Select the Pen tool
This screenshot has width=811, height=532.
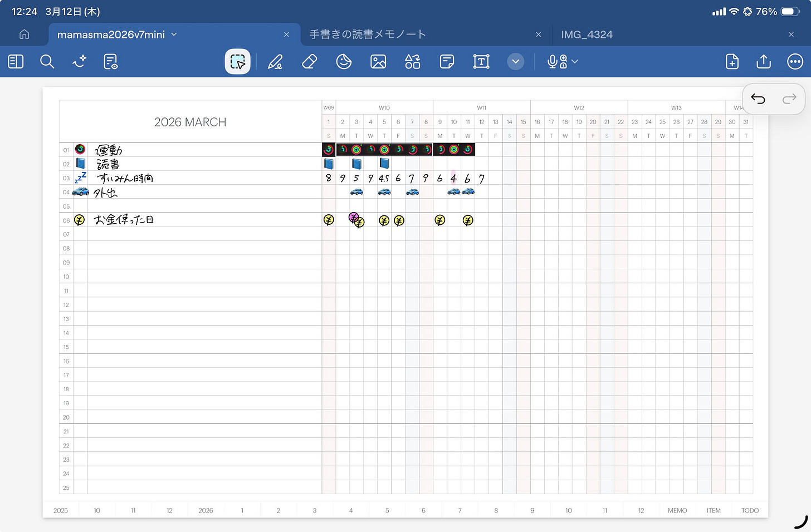[x=275, y=62]
